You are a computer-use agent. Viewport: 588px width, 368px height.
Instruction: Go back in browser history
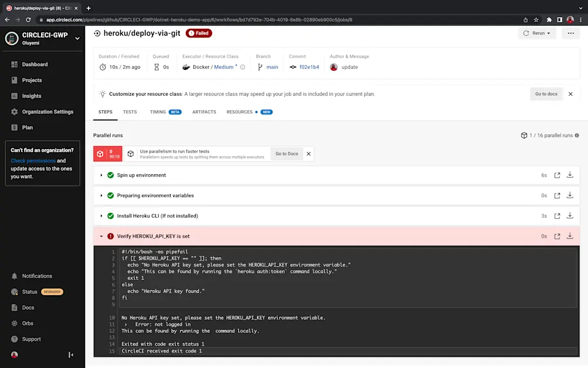[x=7, y=19]
